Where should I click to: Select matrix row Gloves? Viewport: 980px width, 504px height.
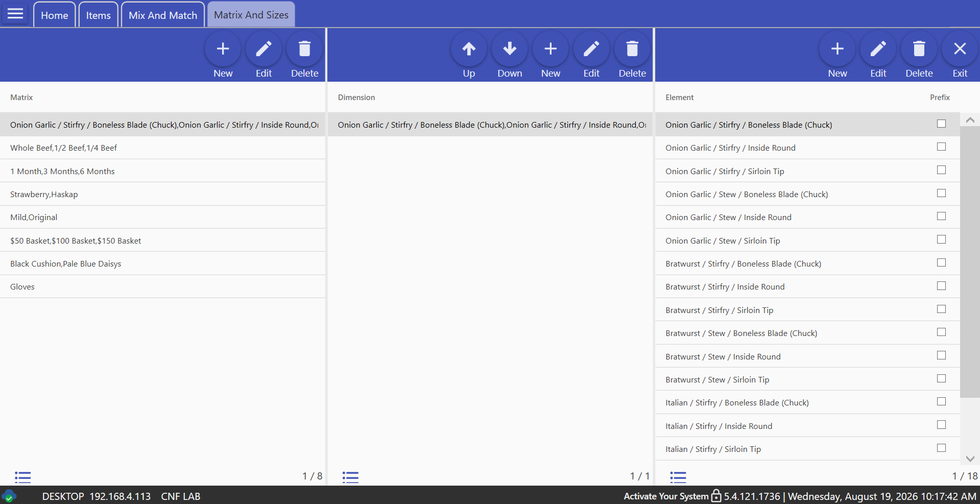[x=162, y=286]
